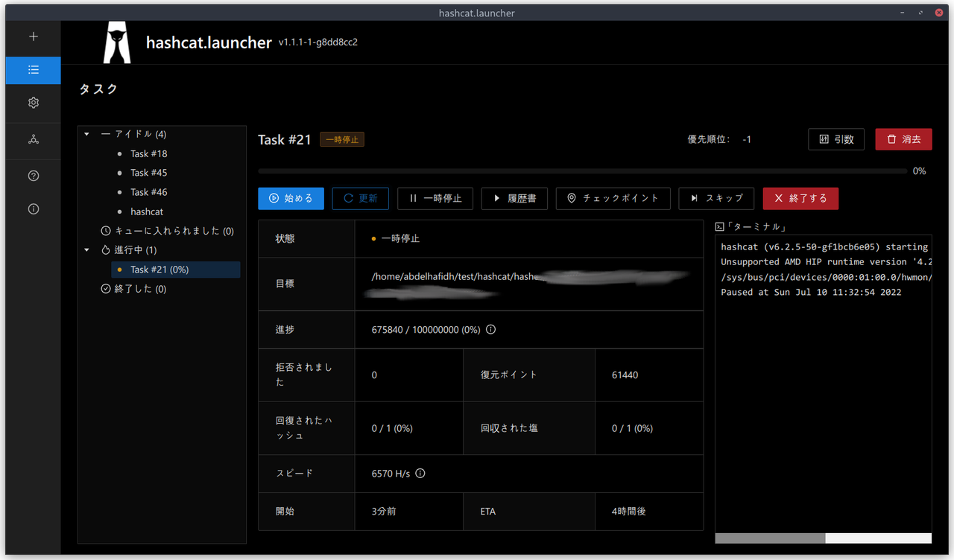Open the new task plus icon
Viewport: 954px width, 560px height.
[x=34, y=36]
